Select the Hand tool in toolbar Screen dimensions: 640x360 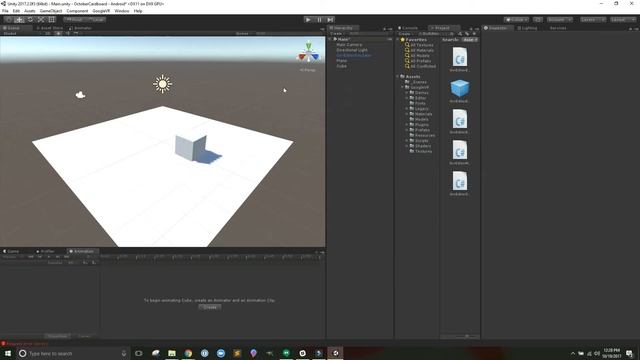pos(8,19)
